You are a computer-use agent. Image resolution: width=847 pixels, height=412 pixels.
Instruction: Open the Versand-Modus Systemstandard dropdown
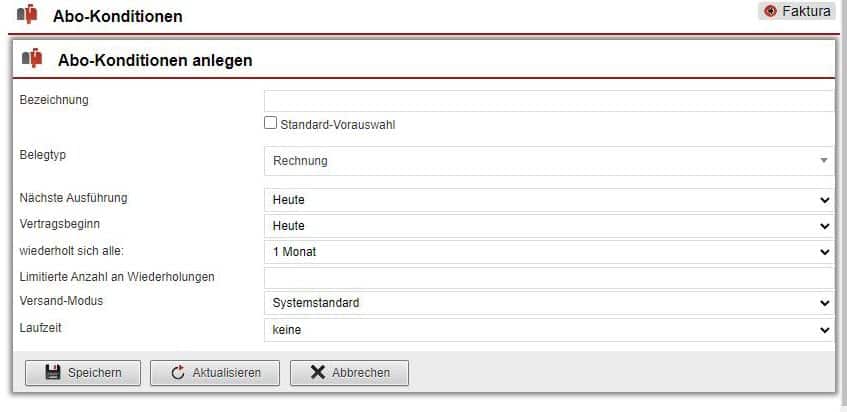pyautogui.click(x=548, y=302)
